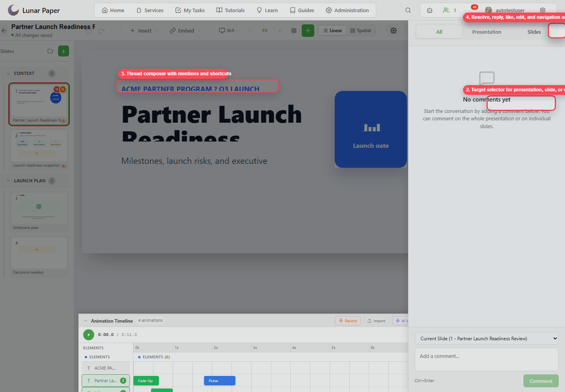Viewport: 565px width, 392px height.
Task: Select the Presentation comments tab
Action: coord(487,32)
